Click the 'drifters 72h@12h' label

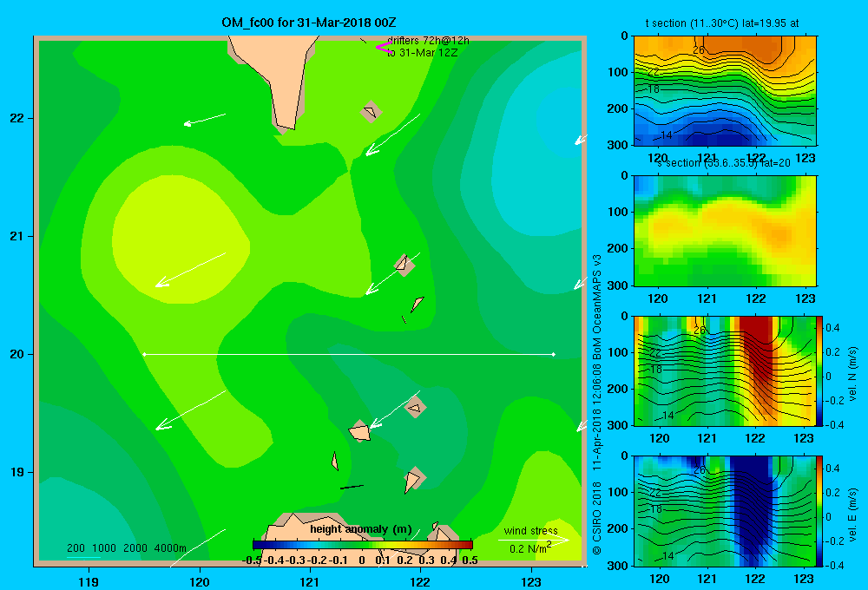click(x=428, y=41)
